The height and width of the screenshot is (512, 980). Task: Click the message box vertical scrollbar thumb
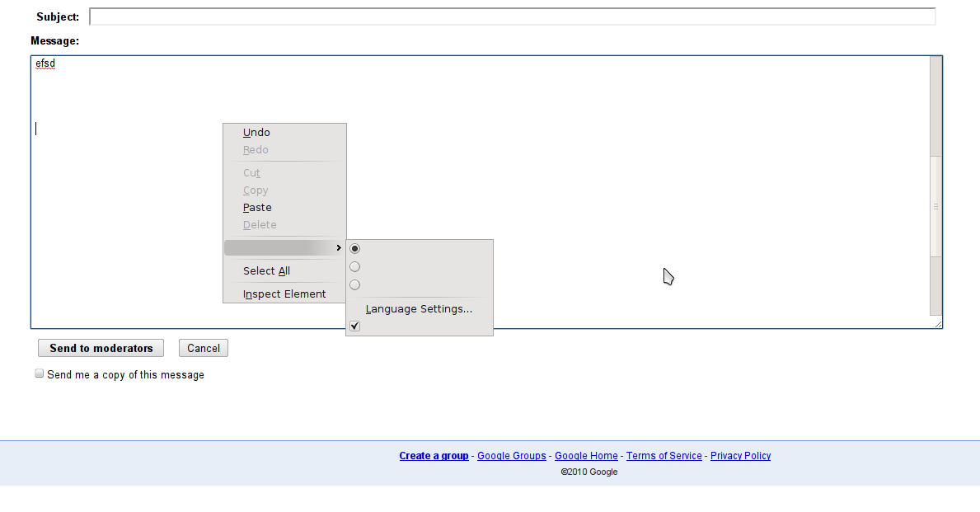(x=935, y=206)
